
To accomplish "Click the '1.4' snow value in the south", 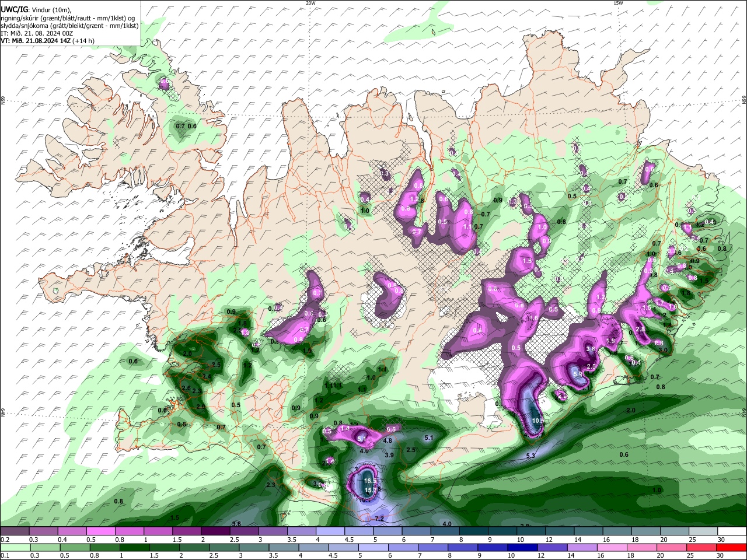I will [x=345, y=429].
